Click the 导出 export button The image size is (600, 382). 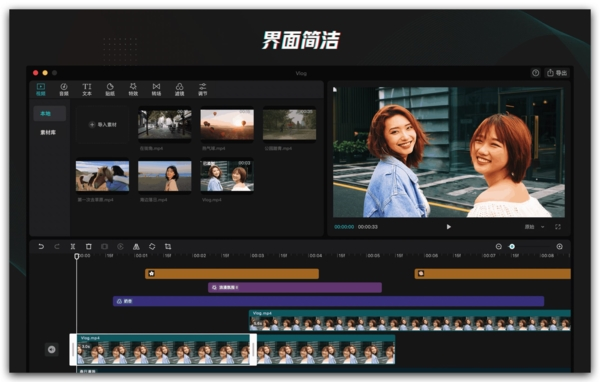[557, 73]
